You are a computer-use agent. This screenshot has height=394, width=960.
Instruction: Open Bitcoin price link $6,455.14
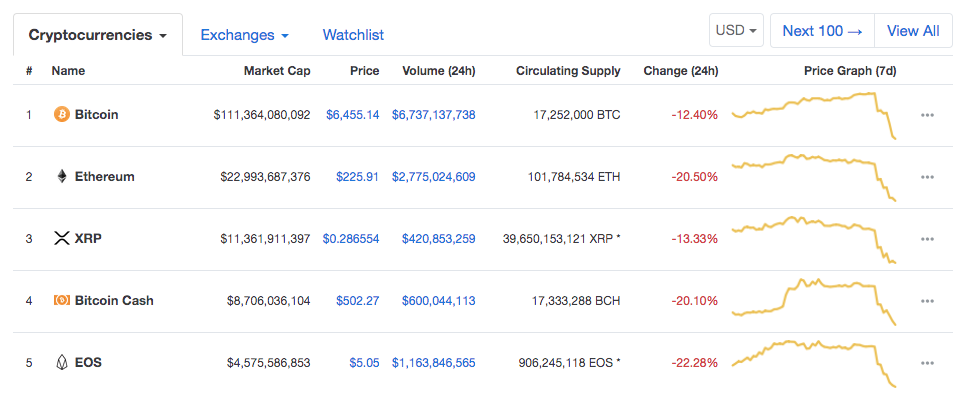[353, 114]
